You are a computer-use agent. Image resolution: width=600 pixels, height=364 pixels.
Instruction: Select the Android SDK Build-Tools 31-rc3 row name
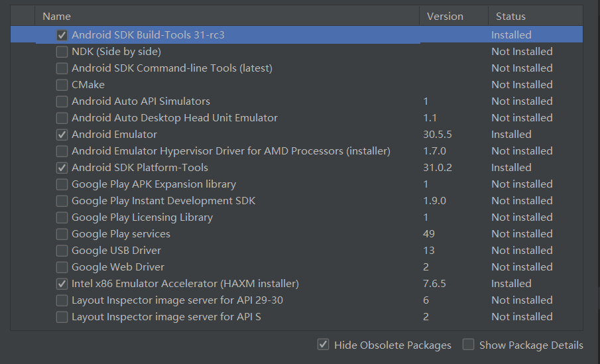point(148,35)
